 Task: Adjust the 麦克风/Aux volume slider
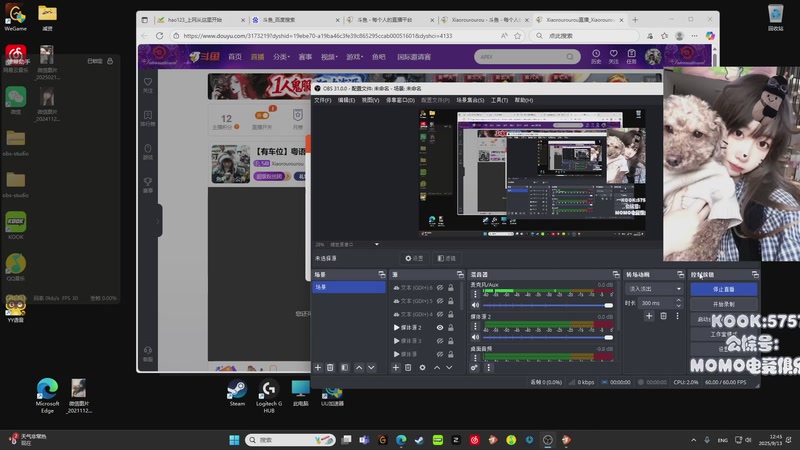(547, 305)
